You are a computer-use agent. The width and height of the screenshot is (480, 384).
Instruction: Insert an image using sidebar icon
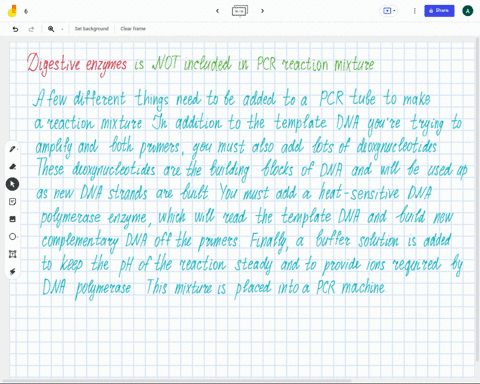[12, 219]
